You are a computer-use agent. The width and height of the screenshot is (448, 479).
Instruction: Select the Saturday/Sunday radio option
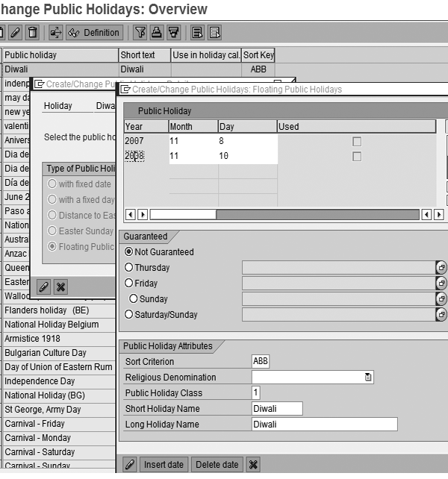pyautogui.click(x=129, y=315)
